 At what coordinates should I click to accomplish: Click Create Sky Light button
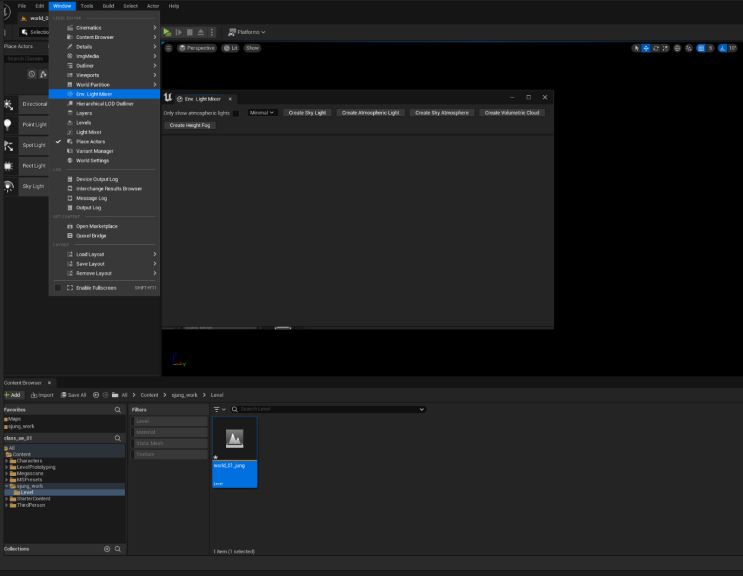[x=307, y=113]
